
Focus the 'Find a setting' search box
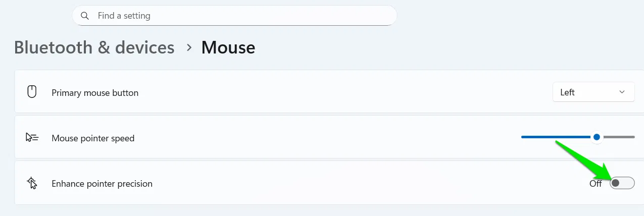(237, 16)
